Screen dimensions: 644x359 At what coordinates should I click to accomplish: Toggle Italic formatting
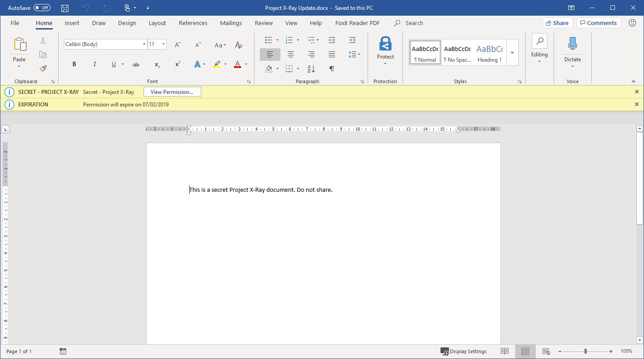[x=95, y=64]
